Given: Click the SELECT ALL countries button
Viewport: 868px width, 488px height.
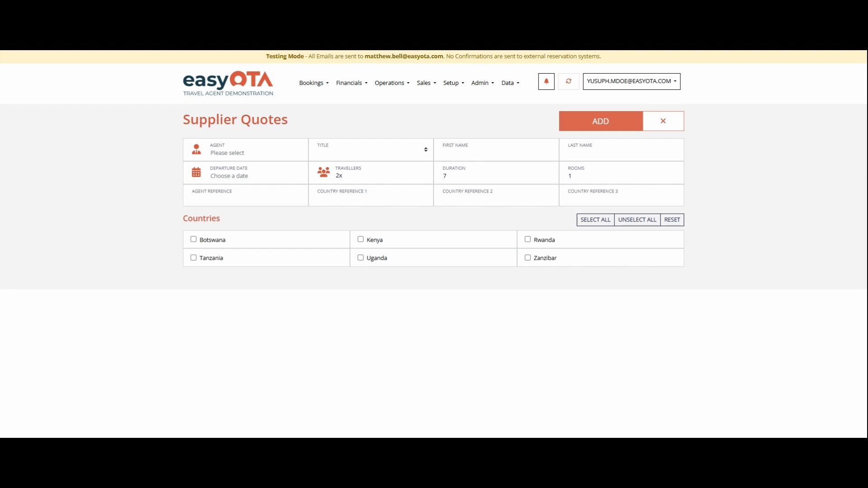Looking at the screenshot, I should [595, 220].
